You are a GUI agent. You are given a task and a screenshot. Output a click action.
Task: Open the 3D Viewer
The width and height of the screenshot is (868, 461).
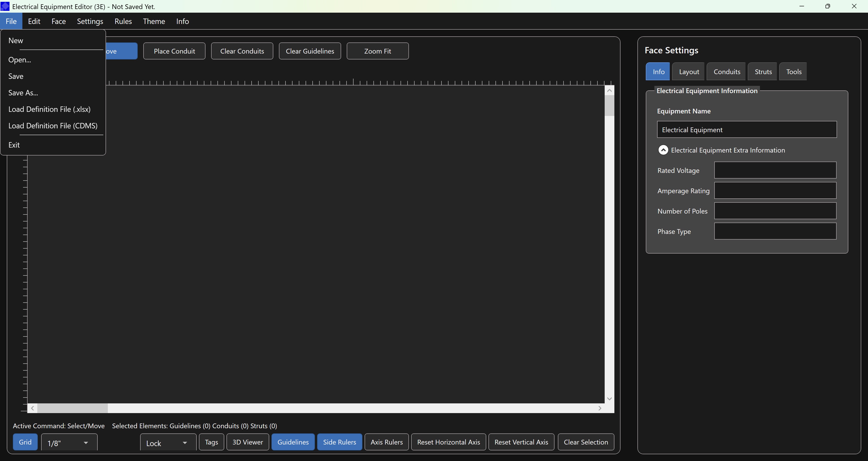[247, 442]
